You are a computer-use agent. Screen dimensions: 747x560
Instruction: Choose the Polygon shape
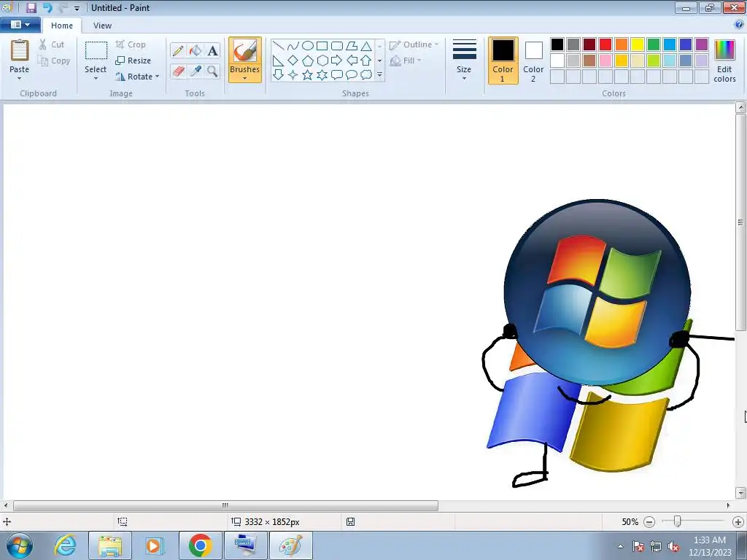tap(352, 46)
